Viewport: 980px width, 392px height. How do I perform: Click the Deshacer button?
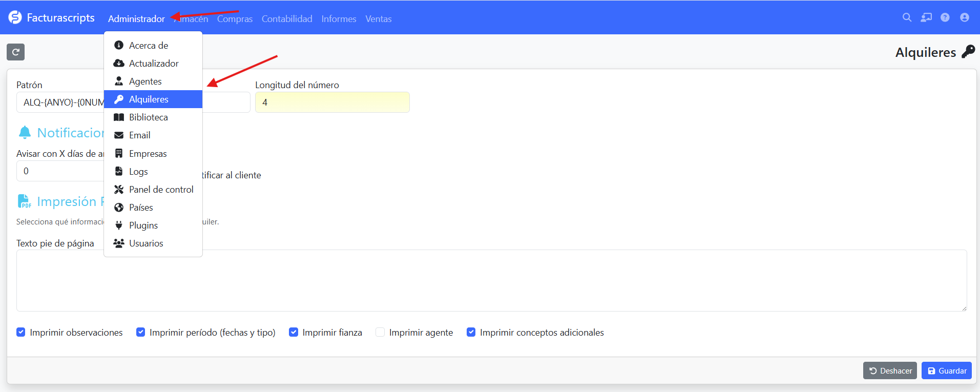coord(890,370)
